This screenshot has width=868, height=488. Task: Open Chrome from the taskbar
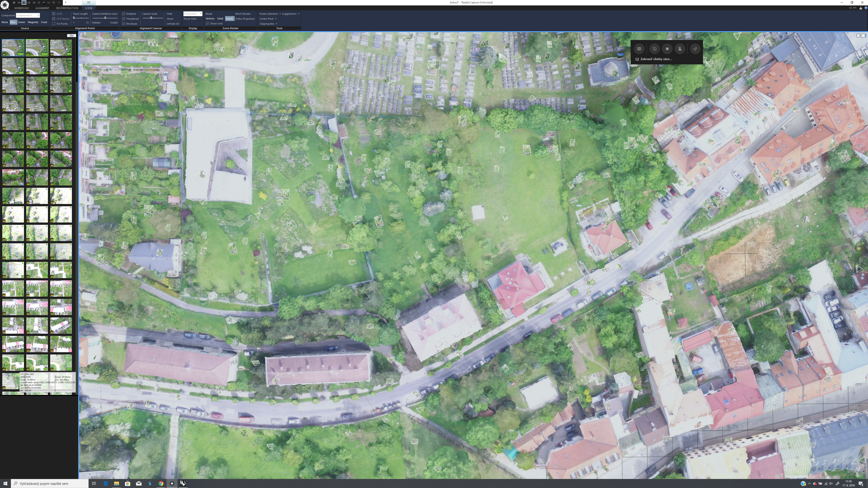click(161, 483)
